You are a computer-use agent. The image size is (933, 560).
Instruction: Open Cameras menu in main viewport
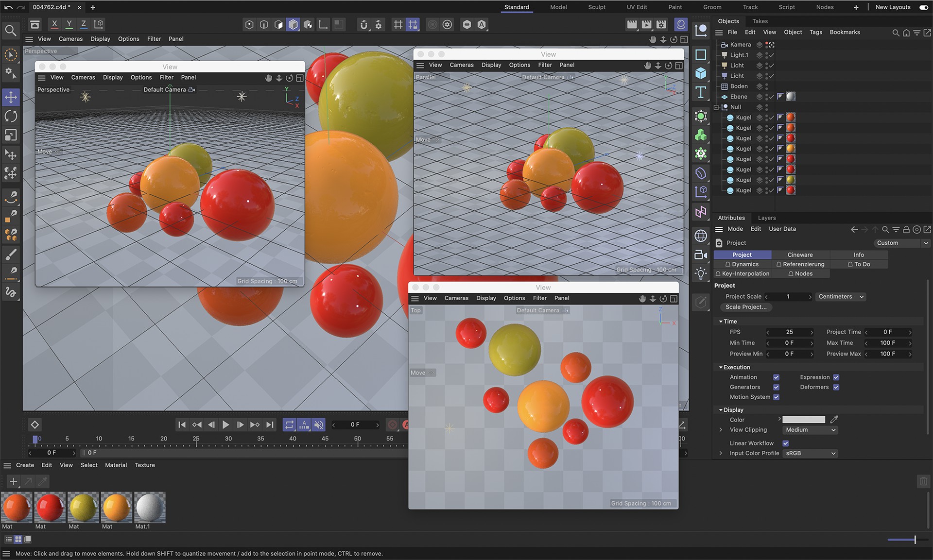tap(70, 39)
